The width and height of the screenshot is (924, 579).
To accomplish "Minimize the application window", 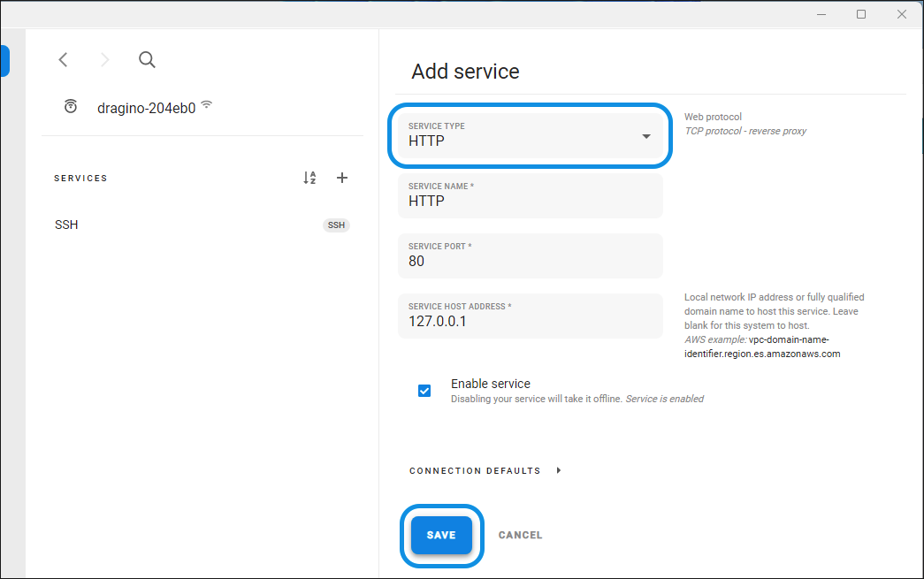I will (821, 14).
